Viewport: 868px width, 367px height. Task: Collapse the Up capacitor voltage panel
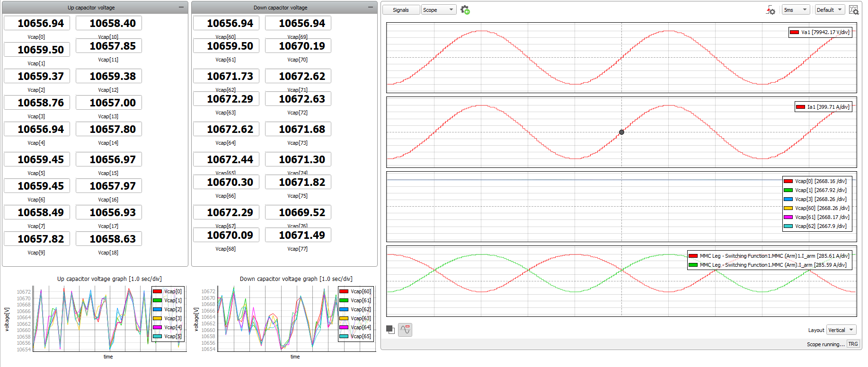point(181,8)
